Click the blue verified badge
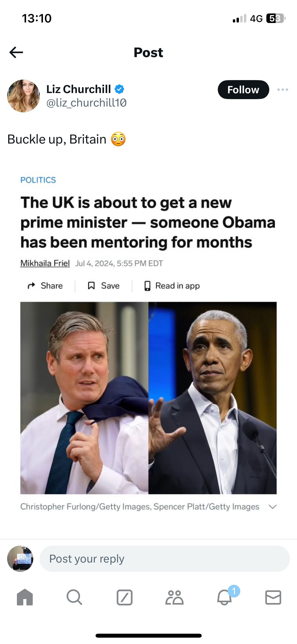The width and height of the screenshot is (297, 644). [x=119, y=89]
